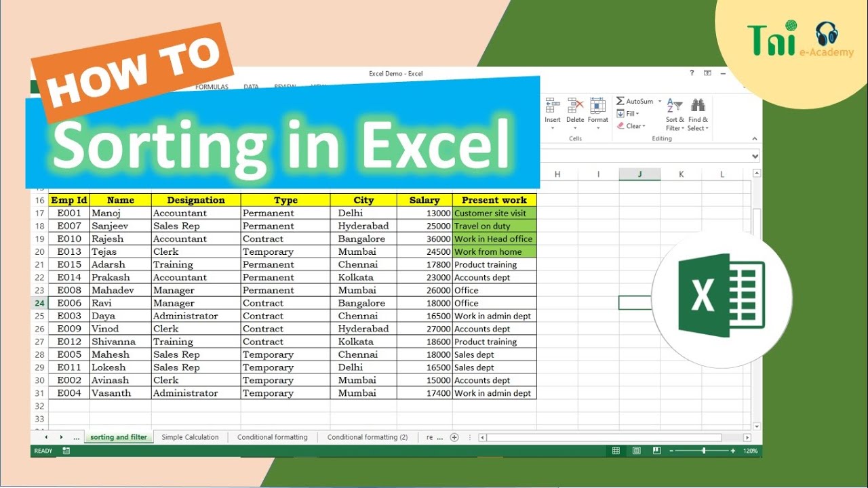The image size is (868, 488).
Task: Select column L header
Action: click(x=722, y=174)
